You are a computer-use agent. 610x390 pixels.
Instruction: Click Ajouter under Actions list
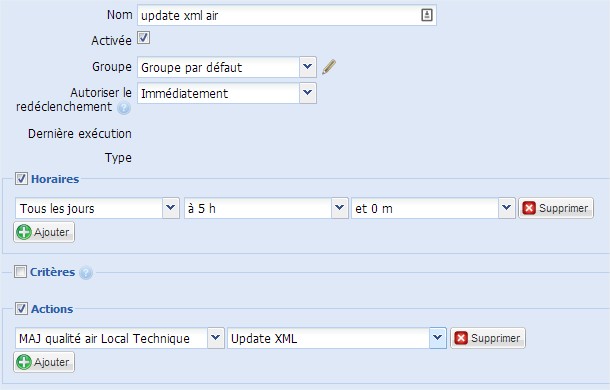44,362
